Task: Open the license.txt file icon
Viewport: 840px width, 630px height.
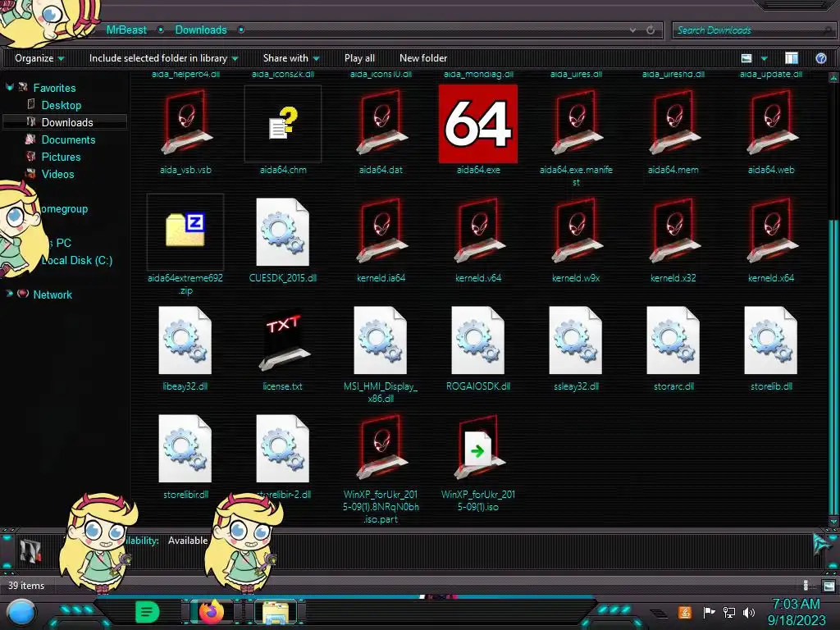Action: pos(283,341)
